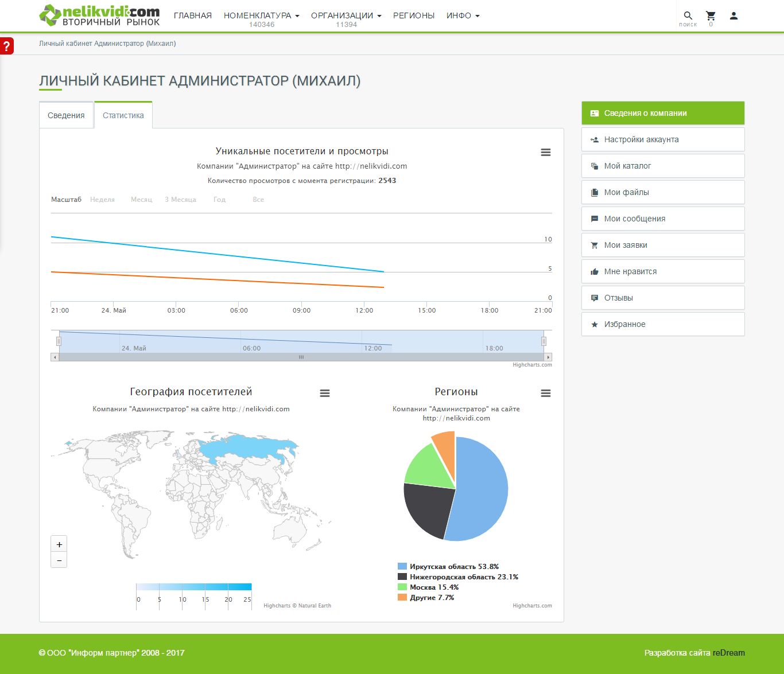Click breadcrumb Личный кабинет Администратор (Михаил)
The image size is (784, 674).
tap(107, 44)
